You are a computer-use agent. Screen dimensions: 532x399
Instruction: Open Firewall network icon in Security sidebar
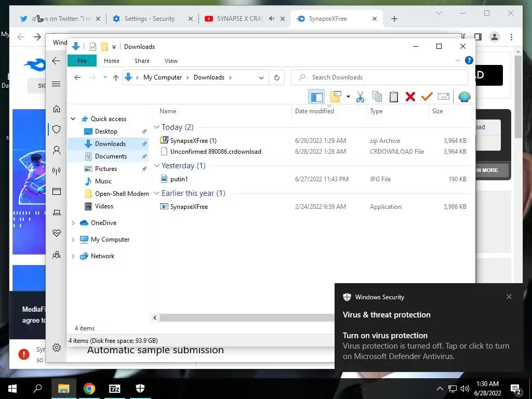[56, 170]
